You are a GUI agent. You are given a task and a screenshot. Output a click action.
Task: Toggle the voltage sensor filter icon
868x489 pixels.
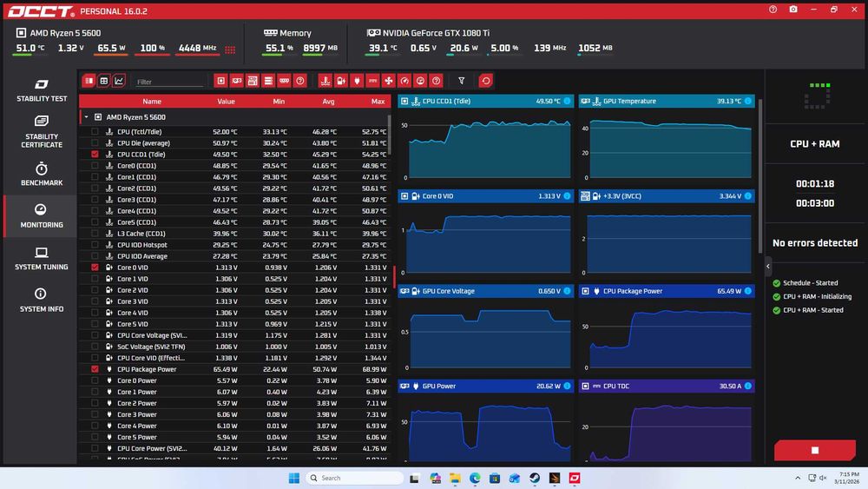[x=341, y=81]
